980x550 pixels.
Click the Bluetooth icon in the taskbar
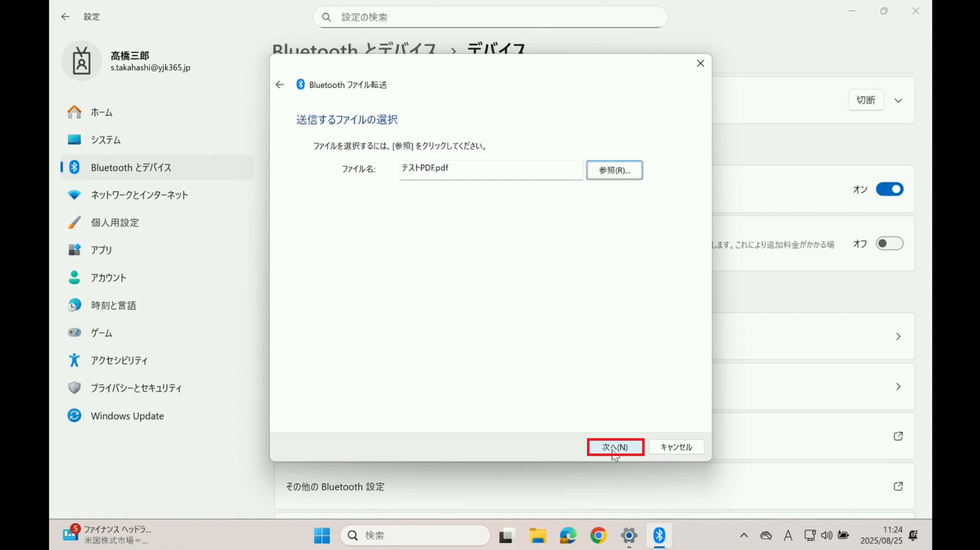[659, 535]
